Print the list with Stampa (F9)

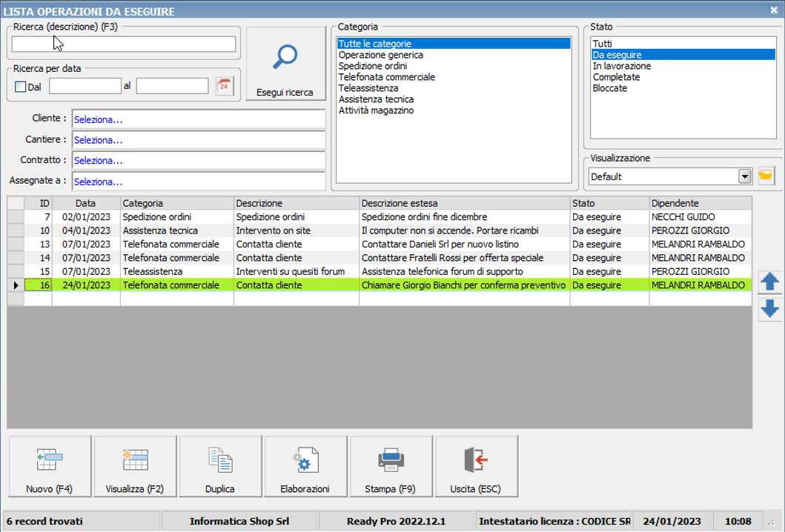click(x=391, y=466)
